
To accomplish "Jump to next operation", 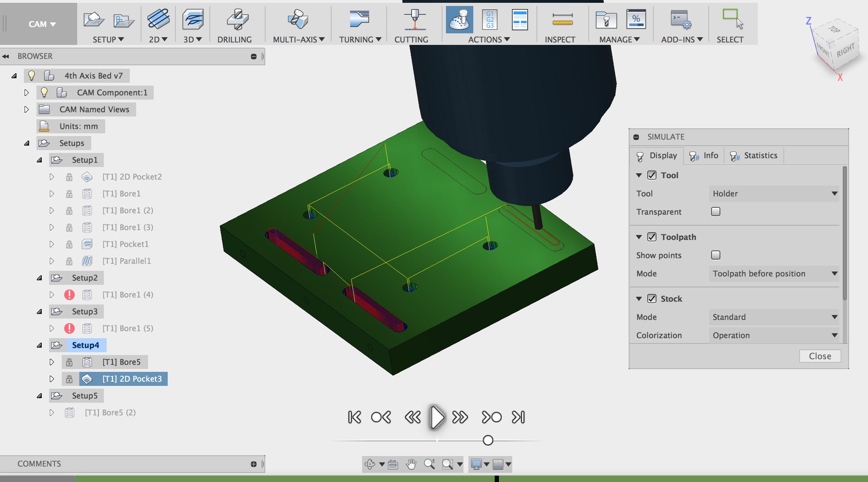I will (x=492, y=417).
